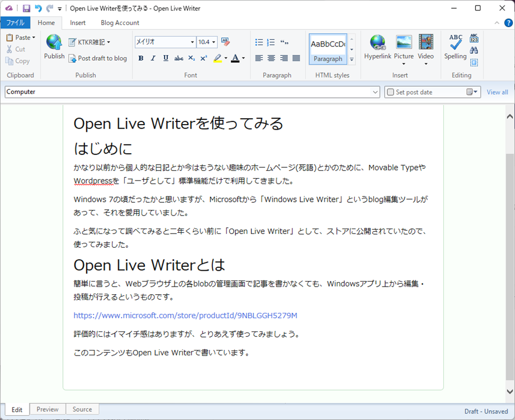
Task: Open the Blog Account ribbon tab
Action: click(x=120, y=22)
